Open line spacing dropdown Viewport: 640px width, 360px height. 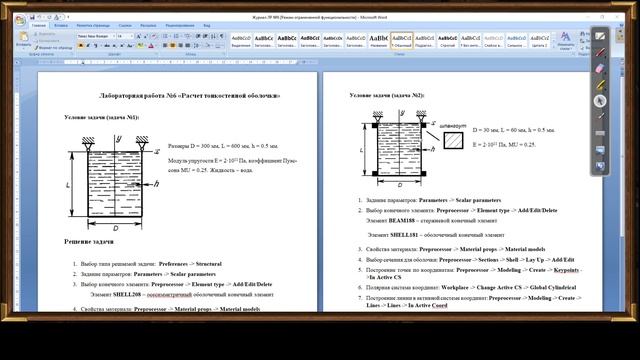coord(196,45)
